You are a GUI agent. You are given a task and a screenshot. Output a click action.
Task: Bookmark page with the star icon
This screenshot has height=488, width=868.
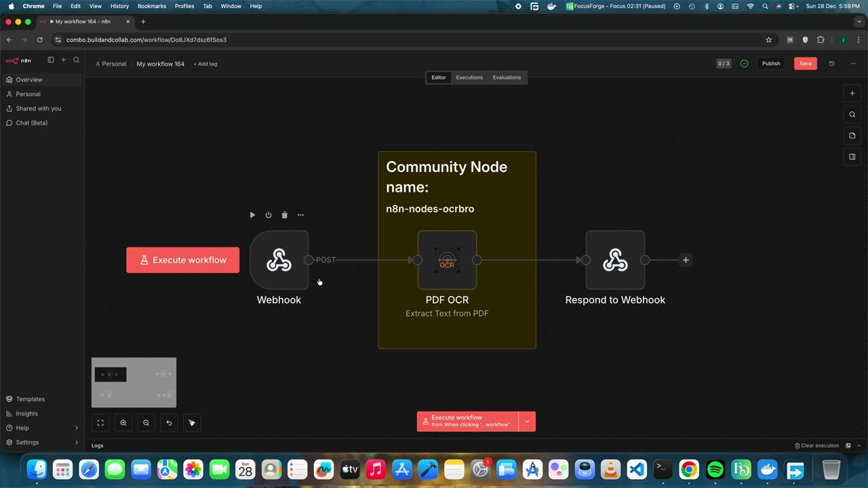click(x=768, y=40)
